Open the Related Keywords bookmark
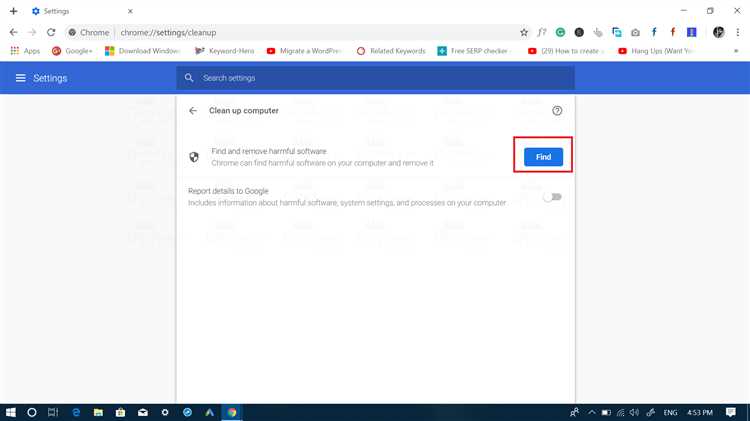This screenshot has height=421, width=750. tap(391, 51)
